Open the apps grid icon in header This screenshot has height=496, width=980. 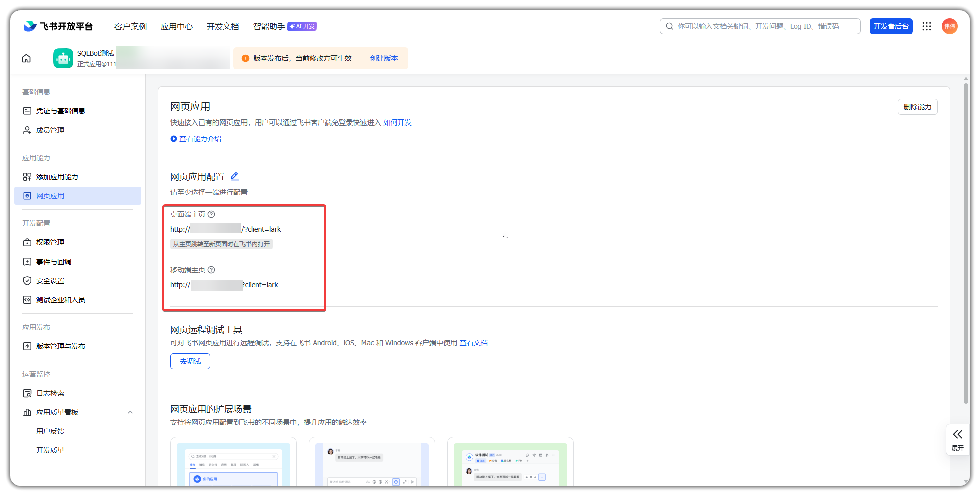[926, 26]
